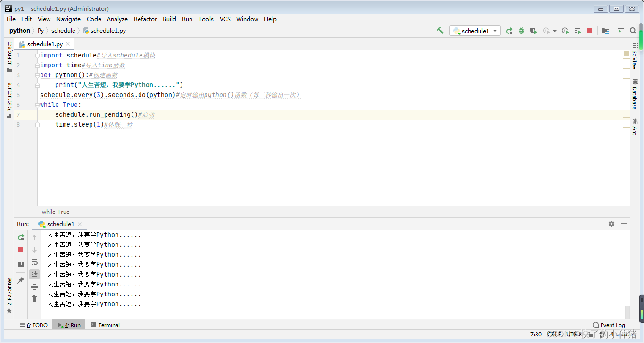Click the editor inspection indicator square
The width and height of the screenshot is (644, 343).
coord(626,54)
